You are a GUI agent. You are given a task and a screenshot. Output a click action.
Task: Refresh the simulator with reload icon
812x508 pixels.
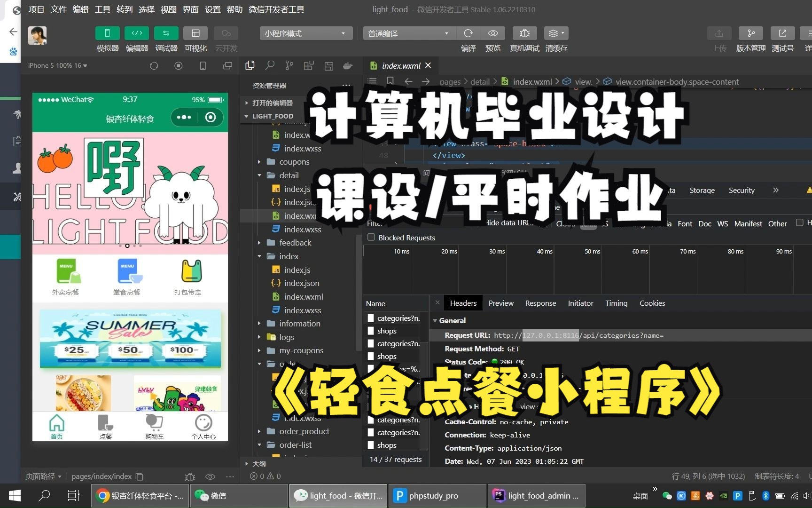154,66
